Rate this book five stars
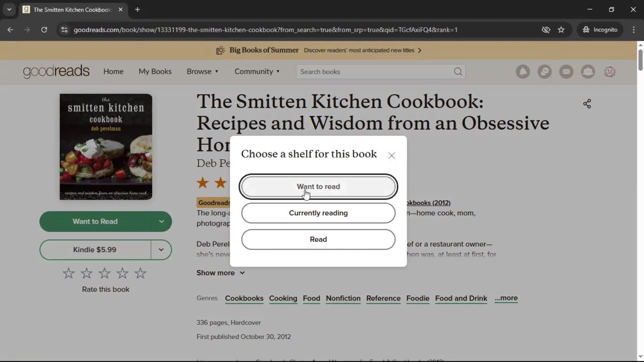Screen dimensions: 644x362 pyautogui.click(x=140, y=273)
